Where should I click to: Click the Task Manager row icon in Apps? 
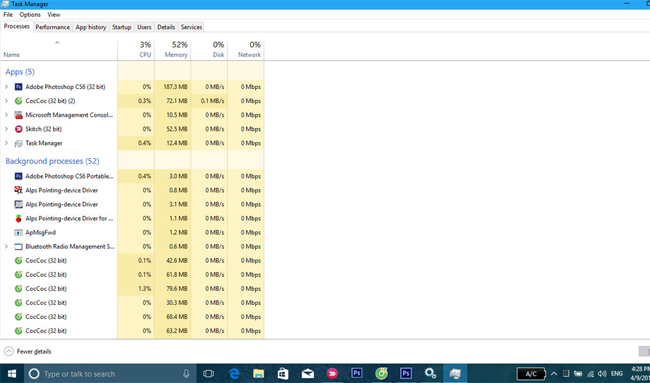(x=18, y=143)
